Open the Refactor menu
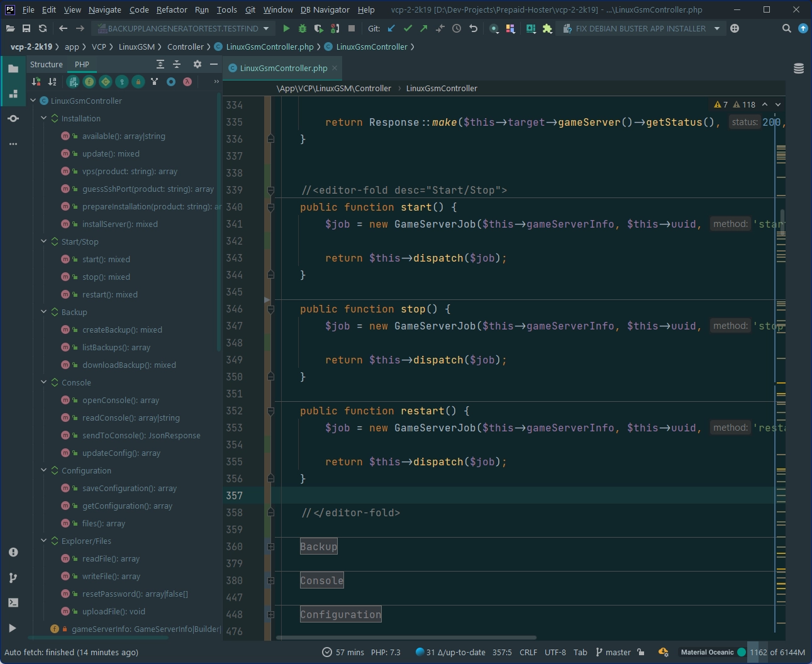The width and height of the screenshot is (812, 664). point(172,9)
